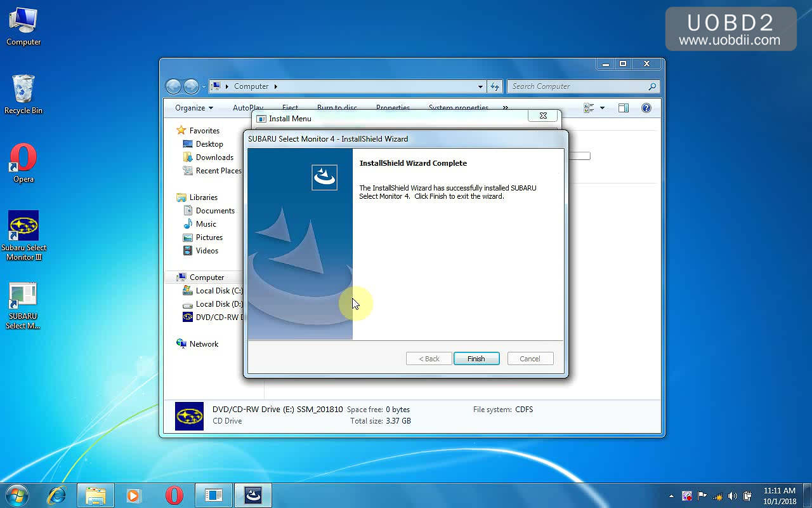Open the address bar history dropdown
Screen dimensions: 812x508
(x=480, y=86)
